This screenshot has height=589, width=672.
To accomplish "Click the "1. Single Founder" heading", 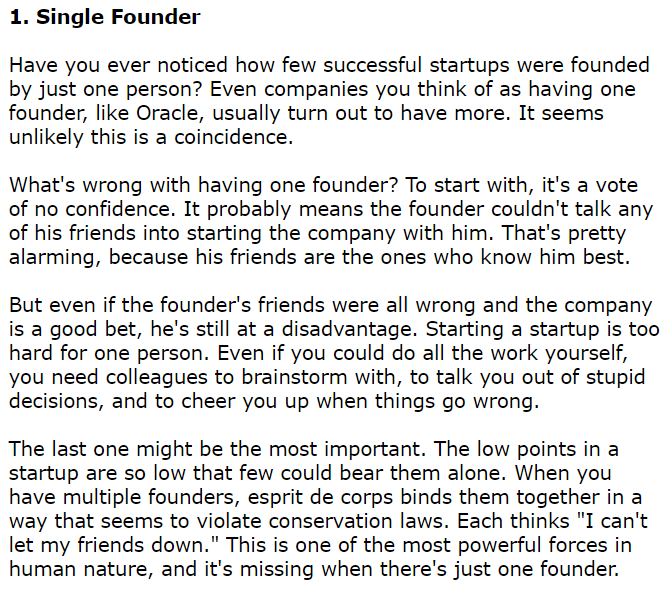I will tap(105, 17).
